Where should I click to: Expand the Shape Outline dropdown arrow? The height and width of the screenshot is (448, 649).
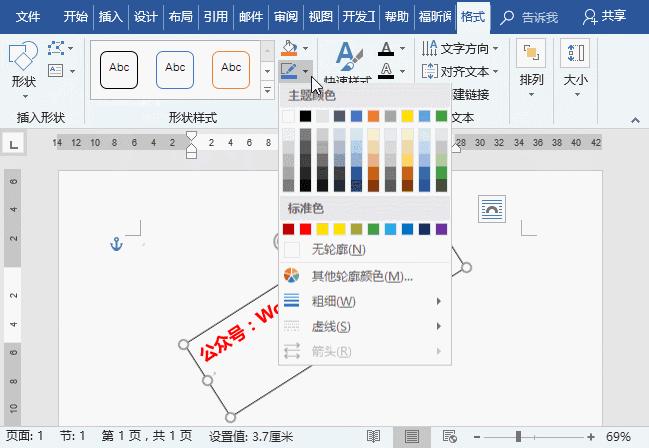(305, 71)
